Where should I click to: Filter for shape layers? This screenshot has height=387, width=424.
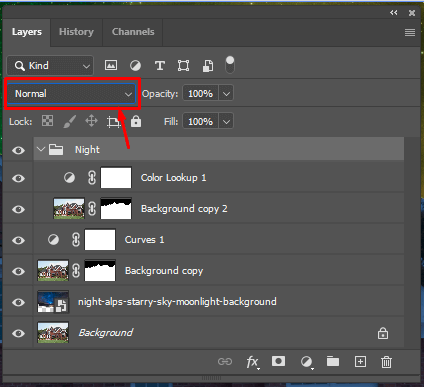point(183,65)
